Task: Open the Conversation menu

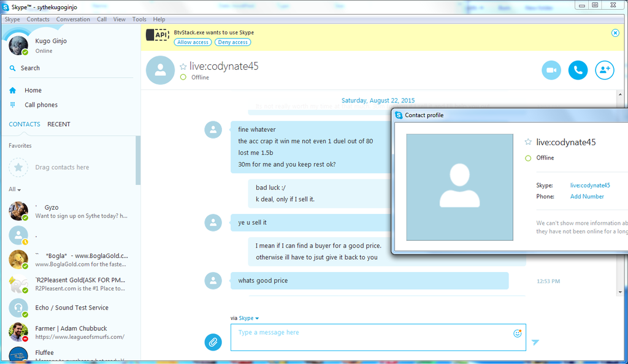Action: [73, 19]
